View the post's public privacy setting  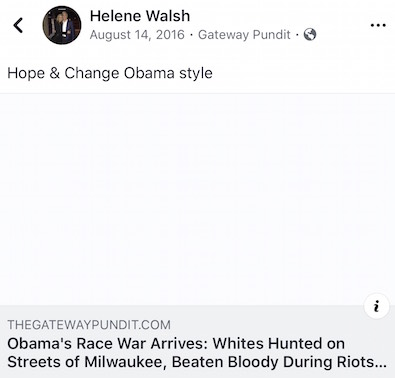(310, 34)
